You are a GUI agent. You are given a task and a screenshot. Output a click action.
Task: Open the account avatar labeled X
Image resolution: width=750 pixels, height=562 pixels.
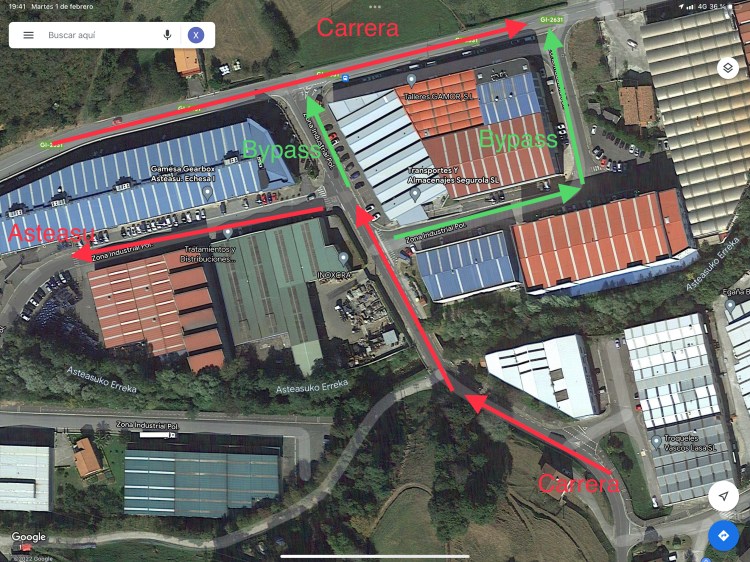(x=196, y=35)
